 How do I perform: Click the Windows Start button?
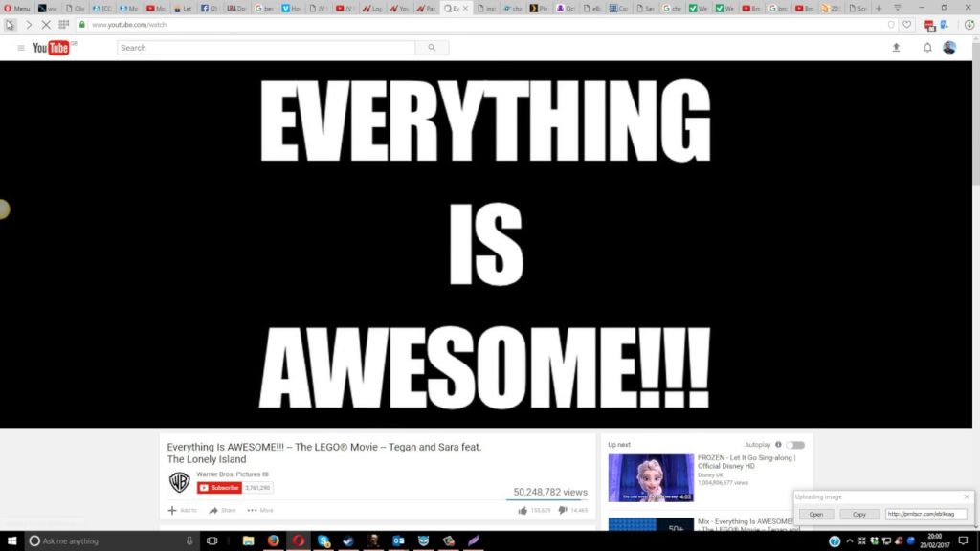tap(11, 540)
